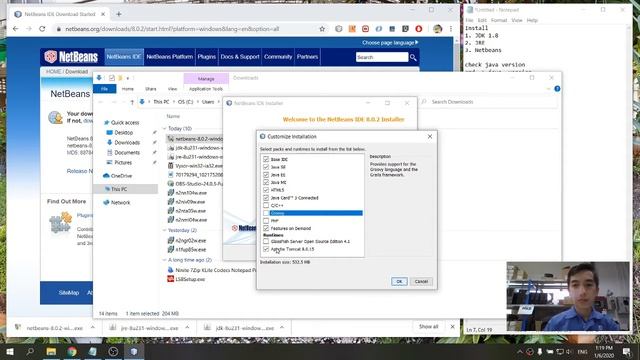The height and width of the screenshot is (360, 640).
Task: Collapse the Today (10) file group
Action: [x=164, y=129]
